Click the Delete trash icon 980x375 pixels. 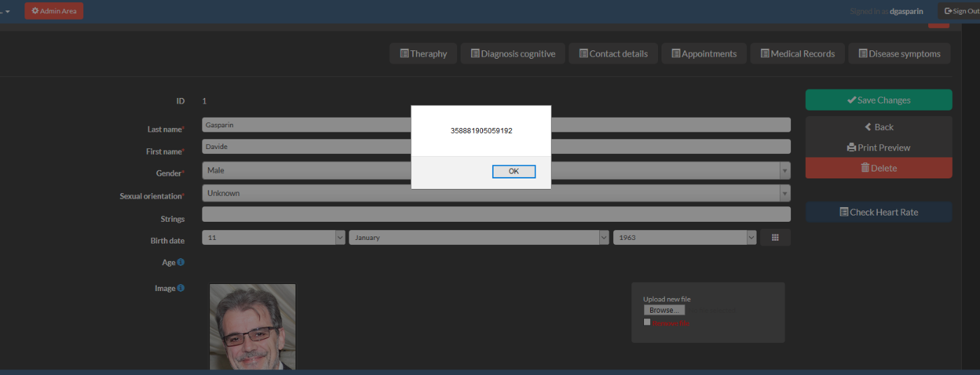coord(865,168)
